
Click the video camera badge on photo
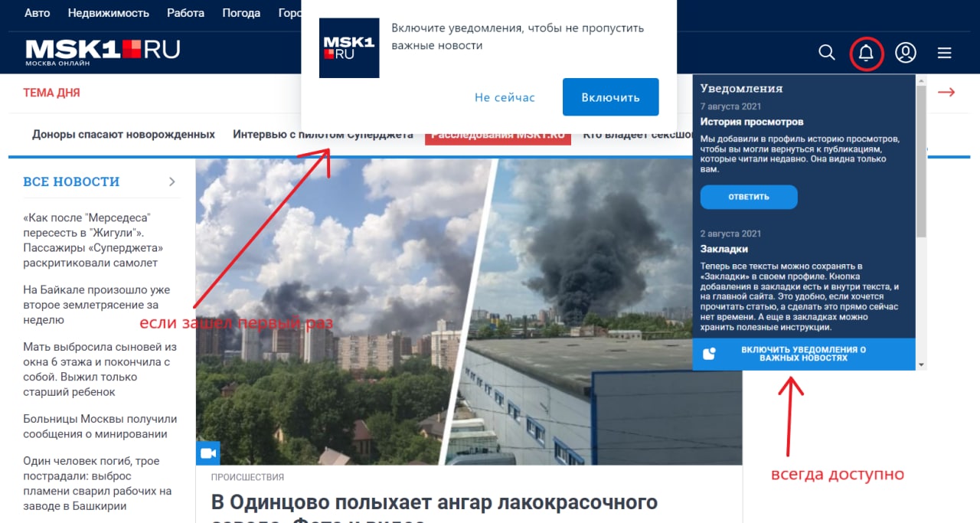(x=207, y=453)
